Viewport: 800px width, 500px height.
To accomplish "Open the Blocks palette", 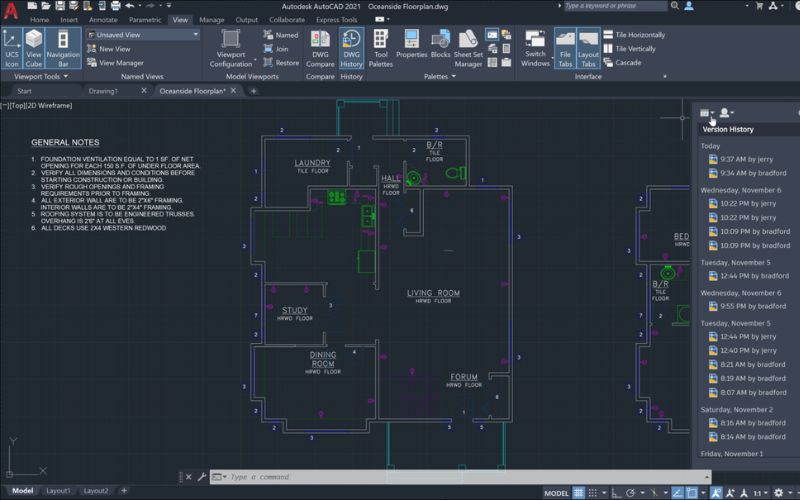I will click(440, 46).
